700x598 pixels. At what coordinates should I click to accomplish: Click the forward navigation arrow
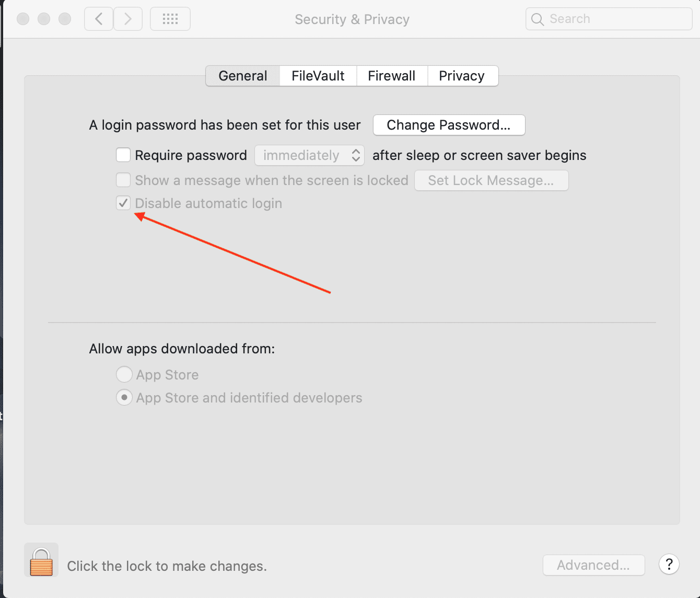128,19
